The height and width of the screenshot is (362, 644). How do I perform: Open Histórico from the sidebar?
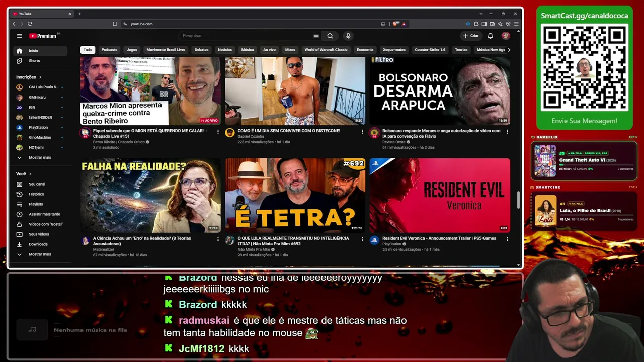pos(41,194)
